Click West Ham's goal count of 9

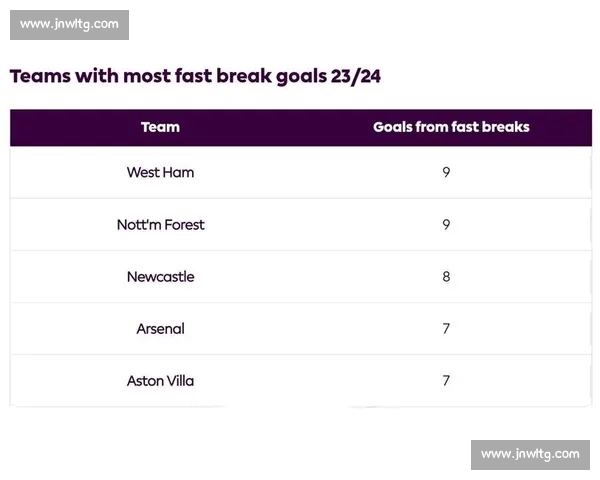446,172
